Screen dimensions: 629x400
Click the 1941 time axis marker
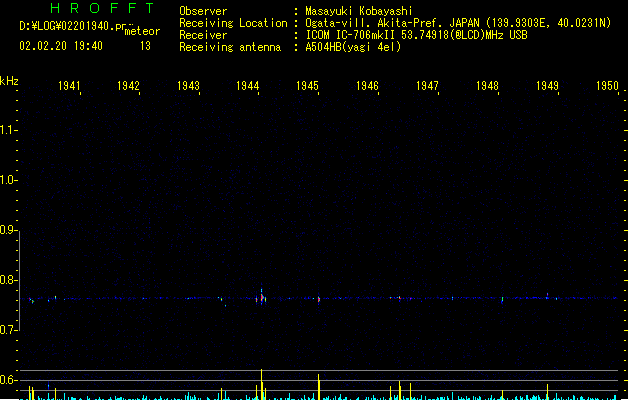coord(69,86)
